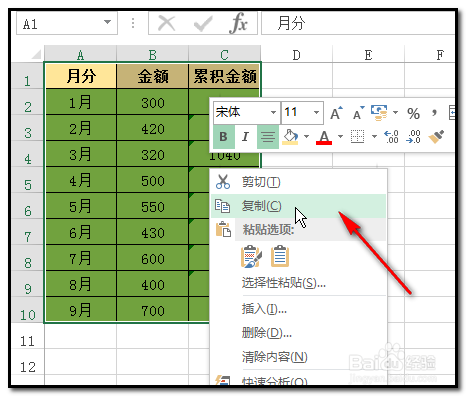Expand the Font Color dropdown arrow
Viewport: 466px width, 396px height.
(x=340, y=136)
